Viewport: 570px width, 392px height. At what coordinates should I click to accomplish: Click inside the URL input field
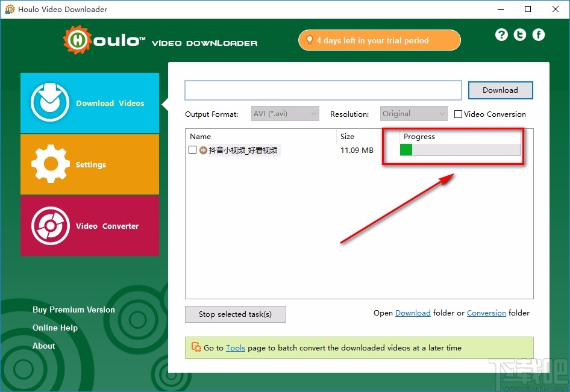[x=322, y=90]
